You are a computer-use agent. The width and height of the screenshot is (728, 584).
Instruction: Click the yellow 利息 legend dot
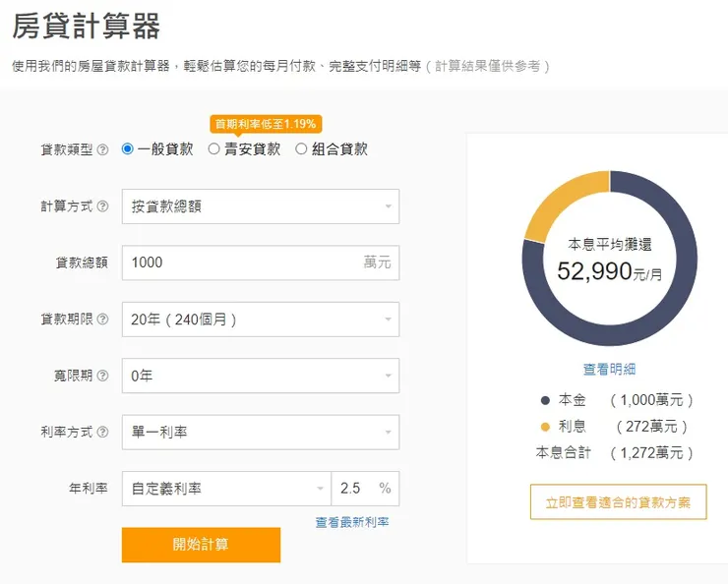[545, 427]
